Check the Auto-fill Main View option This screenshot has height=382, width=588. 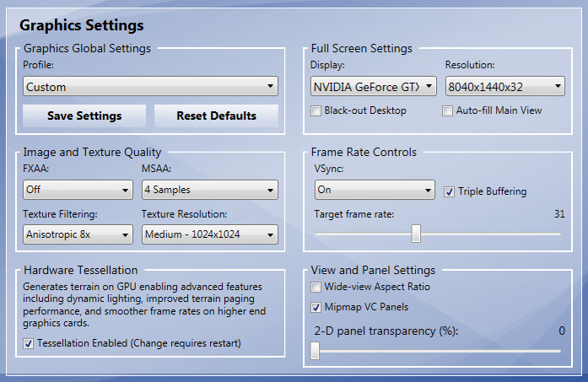[448, 110]
